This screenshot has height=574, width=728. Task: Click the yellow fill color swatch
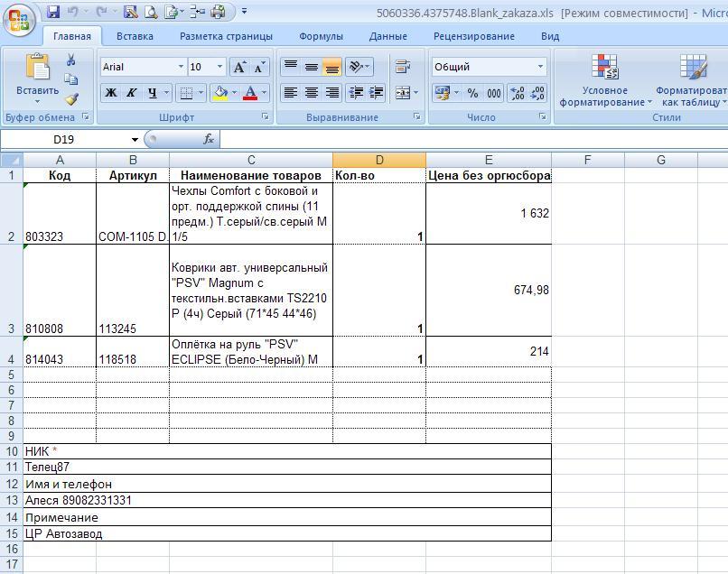coord(219,93)
